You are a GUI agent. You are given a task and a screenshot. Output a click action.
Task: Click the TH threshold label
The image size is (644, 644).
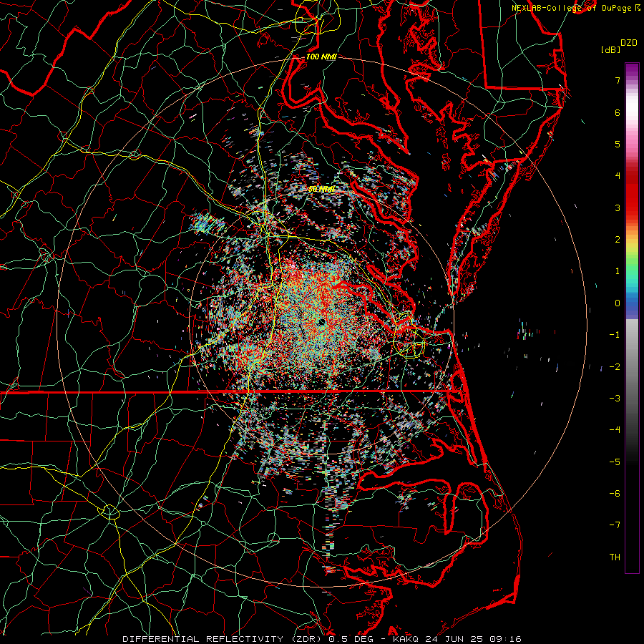[615, 557]
